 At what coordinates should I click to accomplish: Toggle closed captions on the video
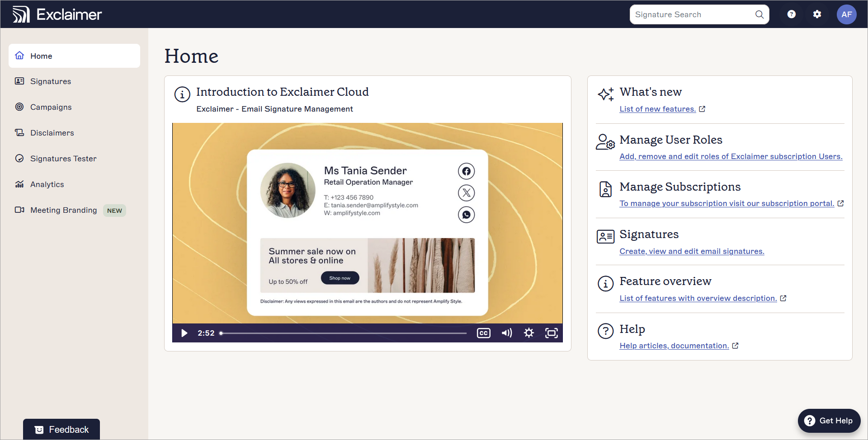[483, 333]
